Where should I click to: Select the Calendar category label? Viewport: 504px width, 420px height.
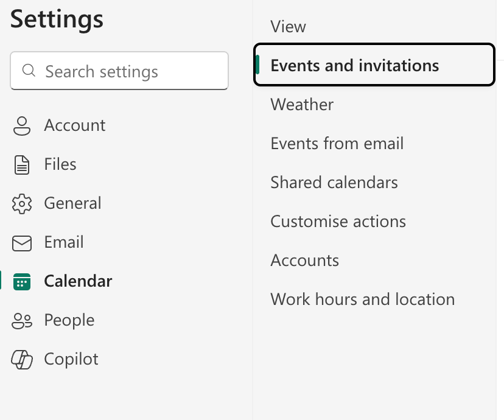(x=78, y=281)
